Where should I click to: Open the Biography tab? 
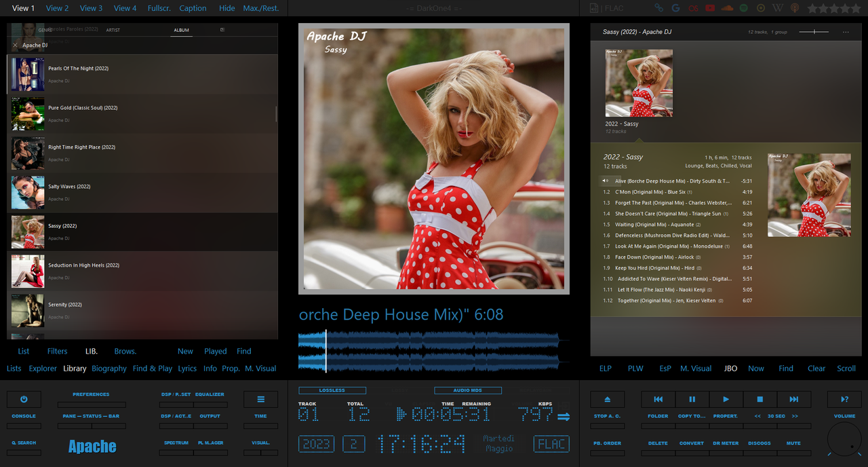[x=109, y=369]
